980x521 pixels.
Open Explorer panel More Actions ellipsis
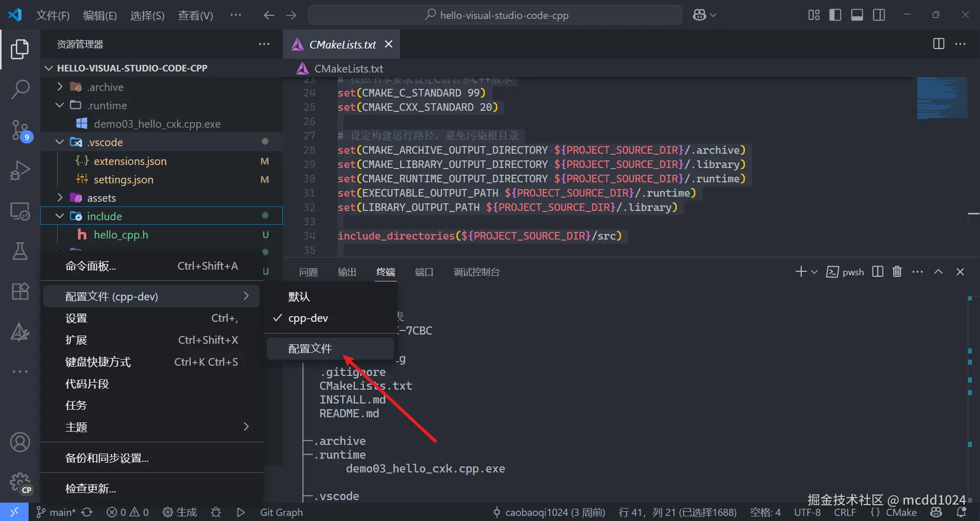click(x=264, y=44)
